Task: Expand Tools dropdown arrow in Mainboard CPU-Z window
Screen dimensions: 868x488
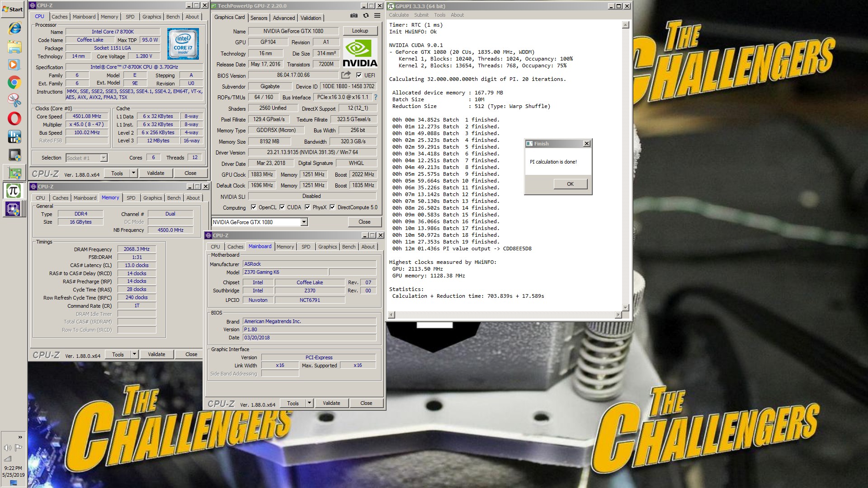Action: [x=309, y=403]
